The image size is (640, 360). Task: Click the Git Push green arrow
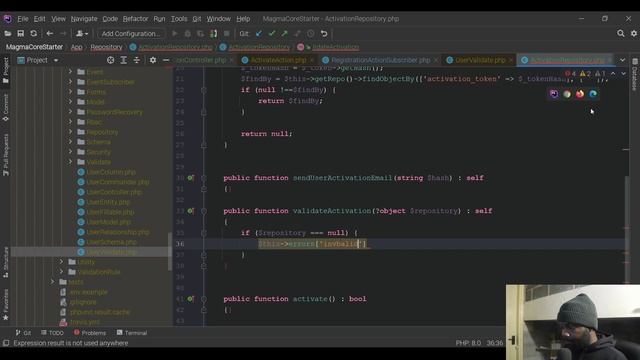[x=284, y=33]
